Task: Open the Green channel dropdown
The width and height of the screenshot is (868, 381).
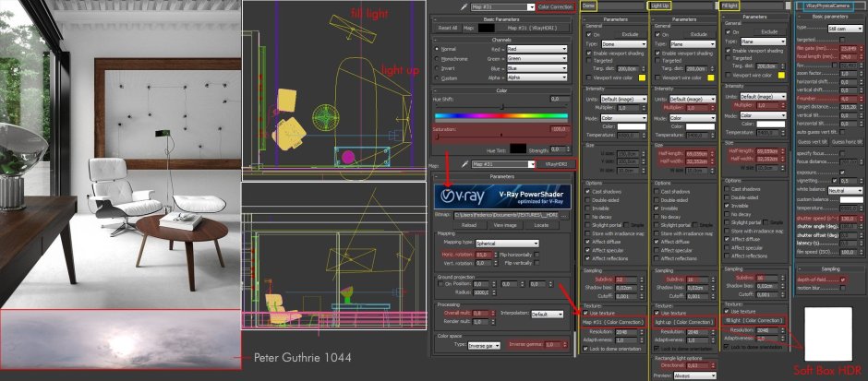Action: click(537, 59)
